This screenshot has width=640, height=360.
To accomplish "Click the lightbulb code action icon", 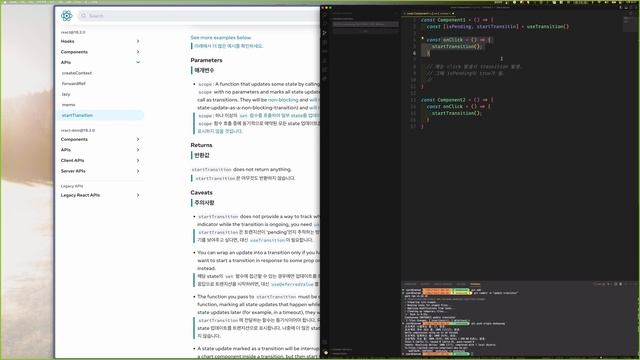I will (x=422, y=38).
